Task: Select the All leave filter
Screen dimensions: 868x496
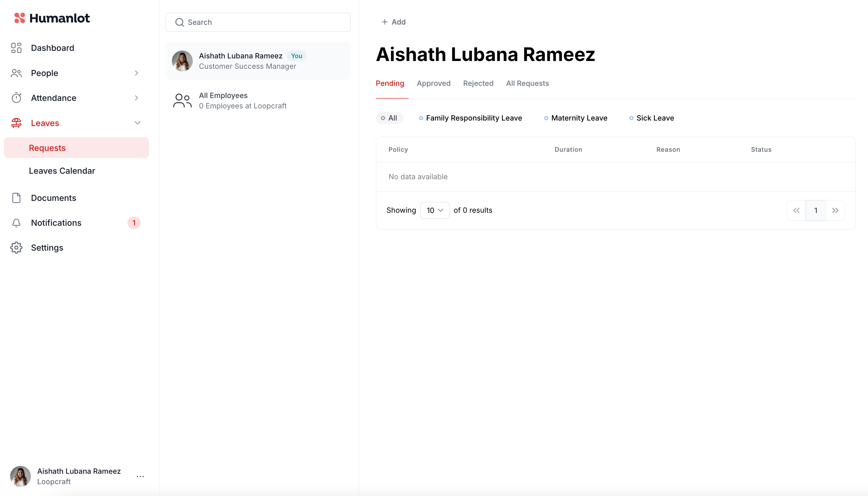Action: click(389, 118)
